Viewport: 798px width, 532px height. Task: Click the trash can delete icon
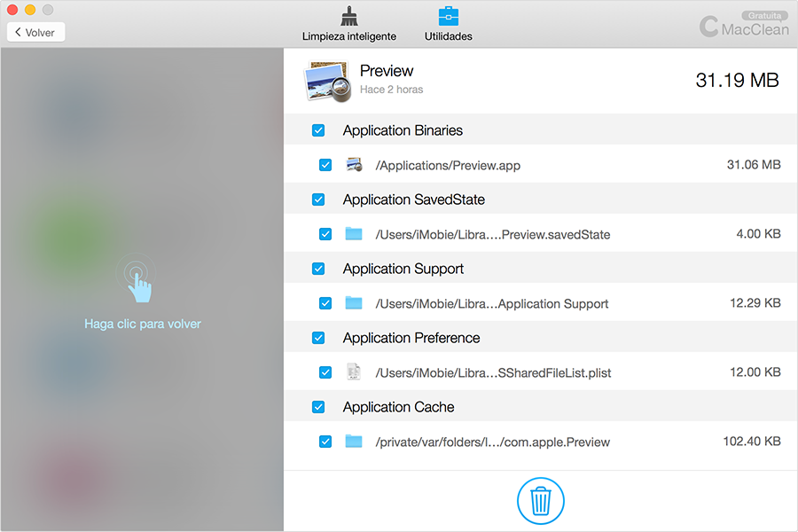540,501
